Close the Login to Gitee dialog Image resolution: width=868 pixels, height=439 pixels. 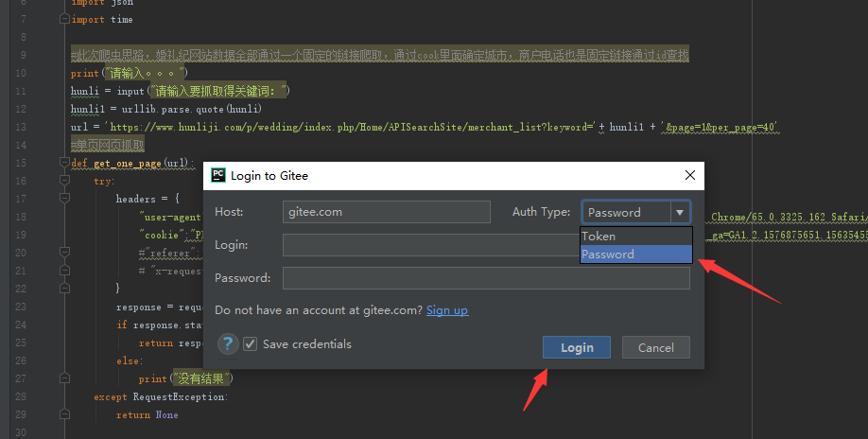[689, 175]
